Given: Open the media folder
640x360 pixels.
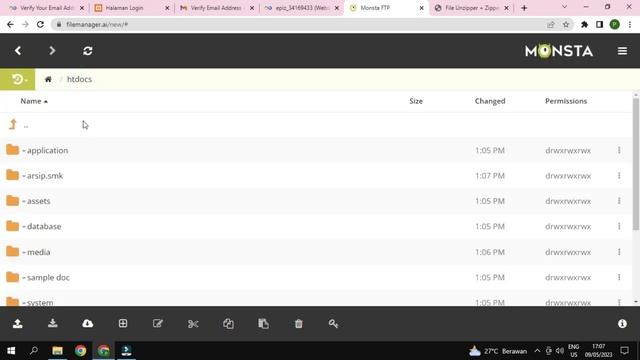Looking at the screenshot, I should pos(38,252).
